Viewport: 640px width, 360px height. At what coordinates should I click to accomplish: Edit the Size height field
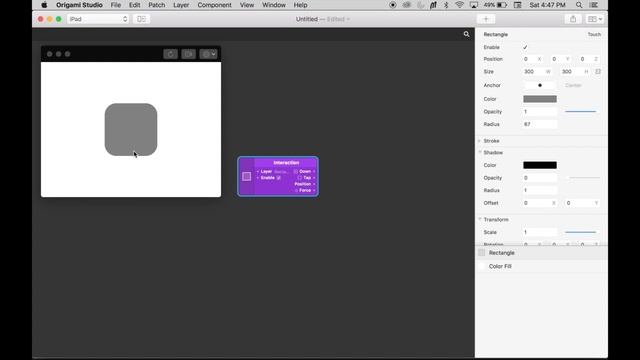575,71
